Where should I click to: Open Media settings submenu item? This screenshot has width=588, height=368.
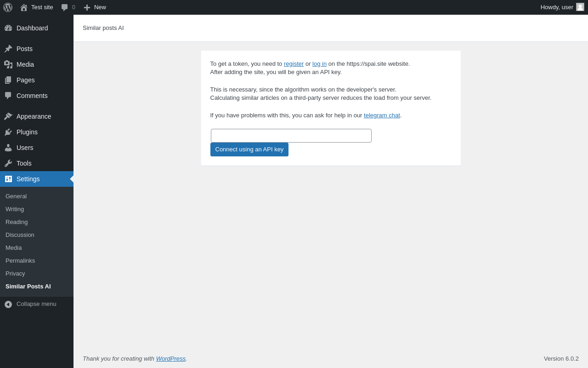pyautogui.click(x=37, y=248)
